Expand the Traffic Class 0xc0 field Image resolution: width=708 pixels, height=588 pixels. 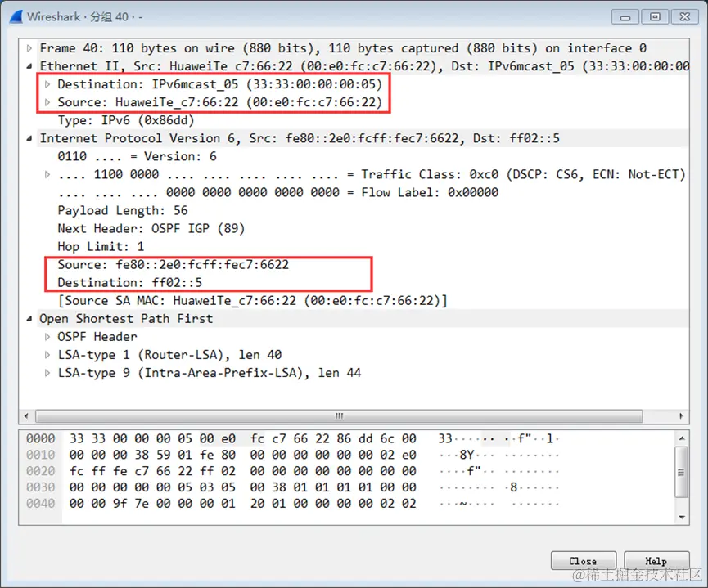47,175
